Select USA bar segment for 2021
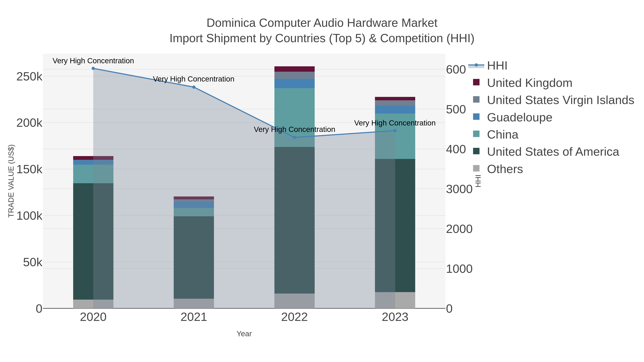The width and height of the screenshot is (644, 362). coord(194,257)
